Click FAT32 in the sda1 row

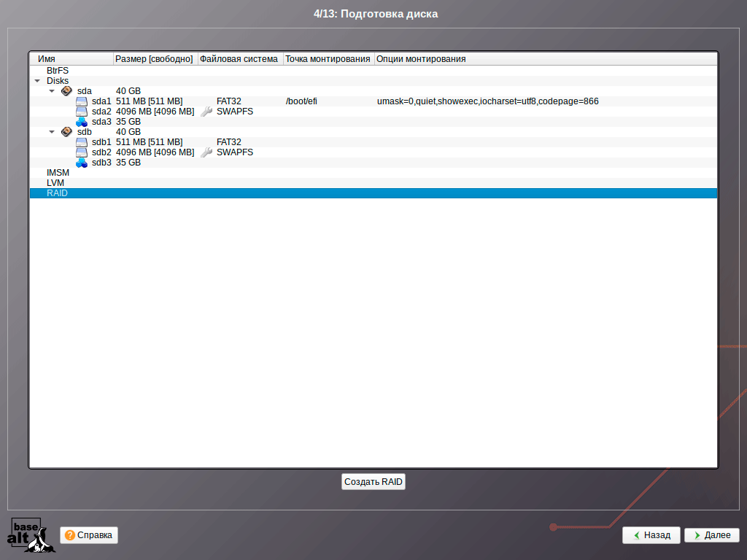coord(228,101)
